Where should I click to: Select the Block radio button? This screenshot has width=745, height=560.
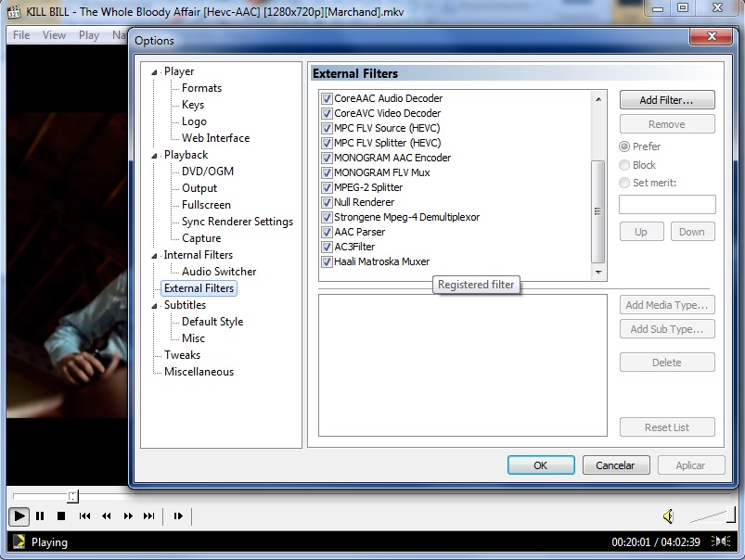click(x=624, y=165)
